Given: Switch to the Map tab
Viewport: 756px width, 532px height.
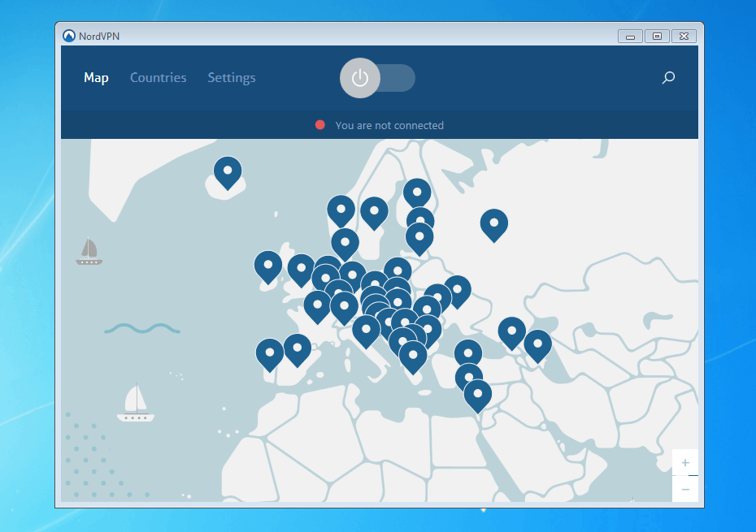Looking at the screenshot, I should pyautogui.click(x=96, y=78).
